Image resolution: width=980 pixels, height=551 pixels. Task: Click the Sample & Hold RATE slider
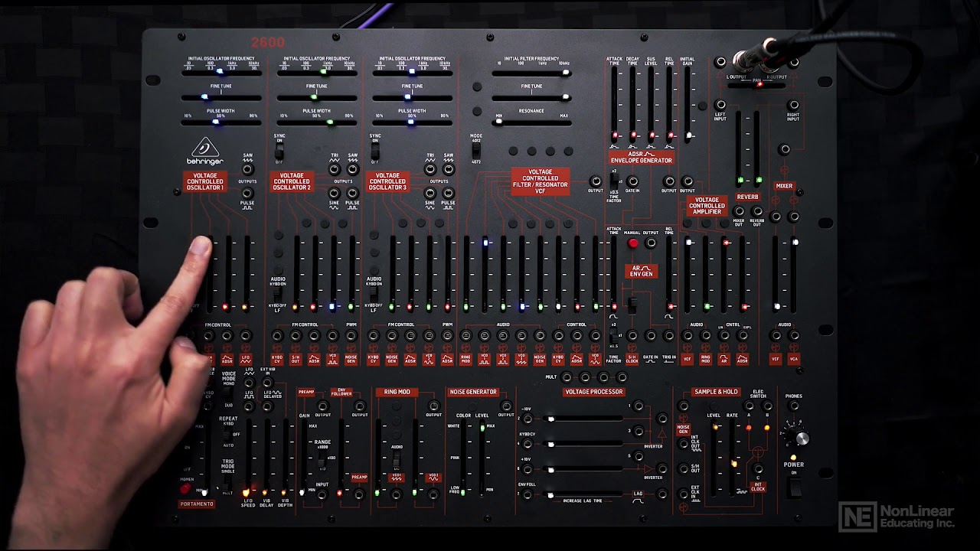(x=733, y=459)
